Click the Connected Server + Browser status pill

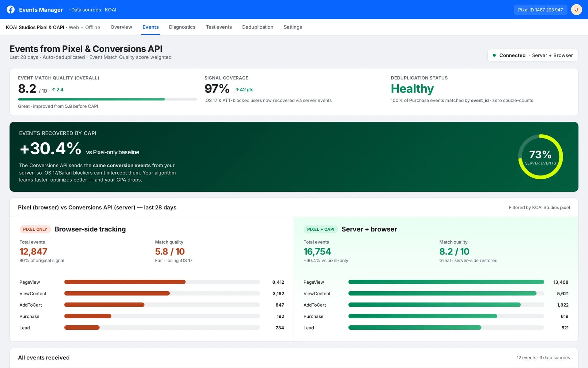click(x=533, y=55)
